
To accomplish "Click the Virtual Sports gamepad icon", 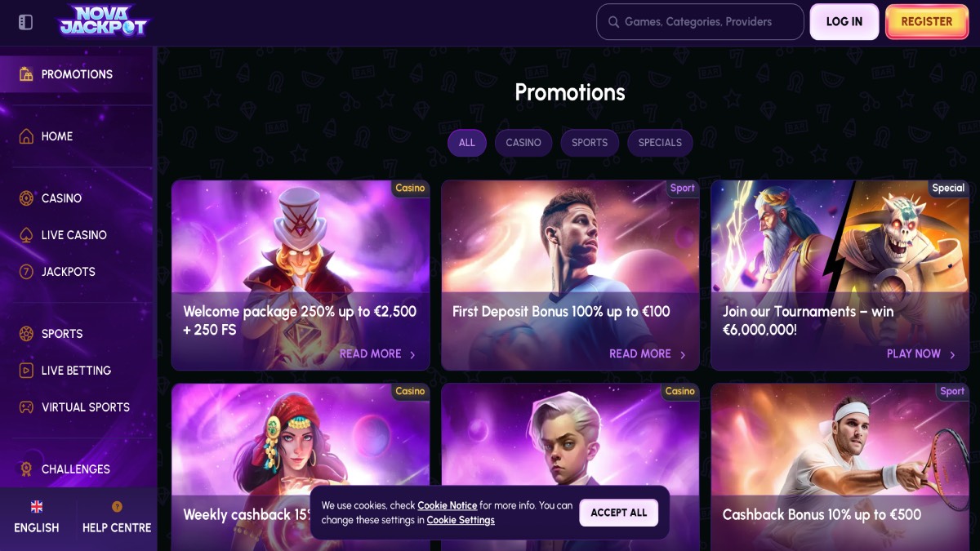I will pyautogui.click(x=26, y=407).
